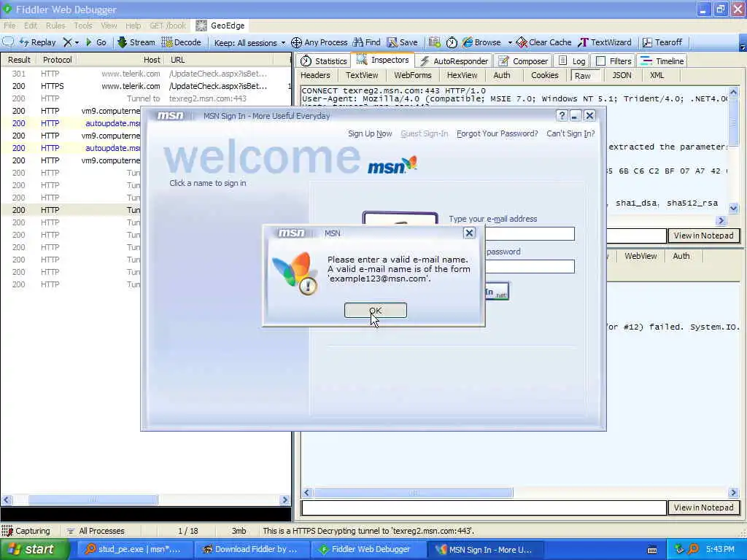
Task: Click the Result column header
Action: [x=19, y=60]
